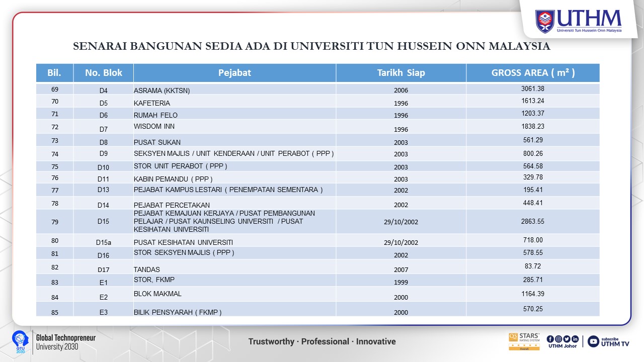Click the GTU 2030 head logo
Image resolution: width=644 pixels, height=362 pixels.
click(19, 341)
